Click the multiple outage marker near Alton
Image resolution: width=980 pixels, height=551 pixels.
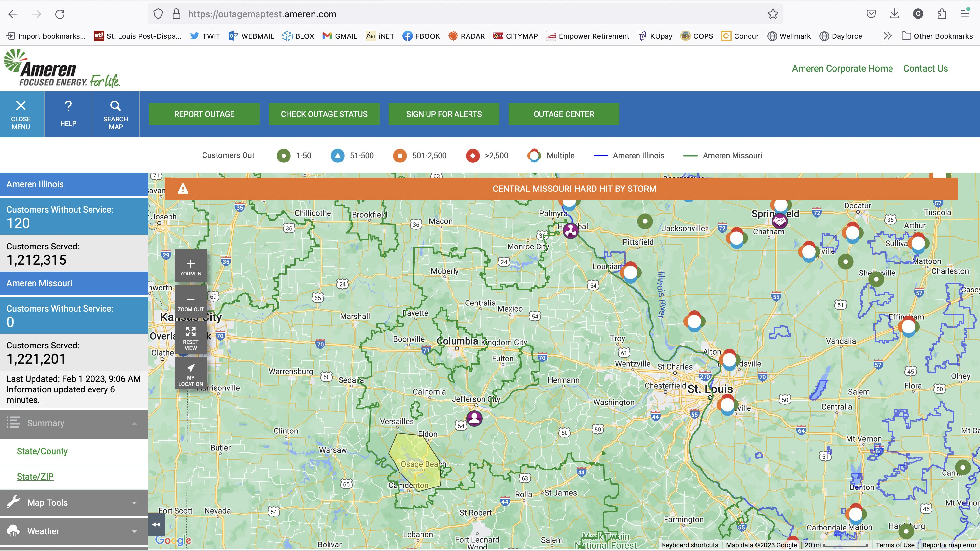pos(729,360)
